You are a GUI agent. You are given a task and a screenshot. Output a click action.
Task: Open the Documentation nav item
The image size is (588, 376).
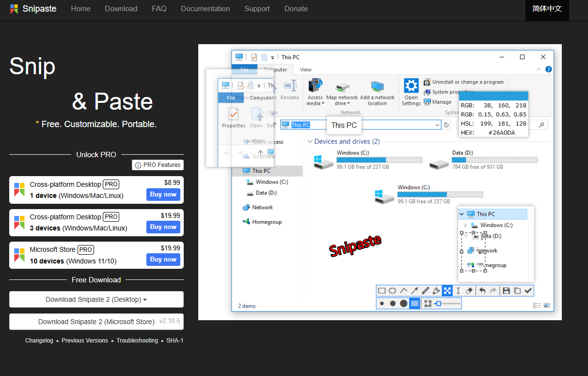[x=206, y=9]
